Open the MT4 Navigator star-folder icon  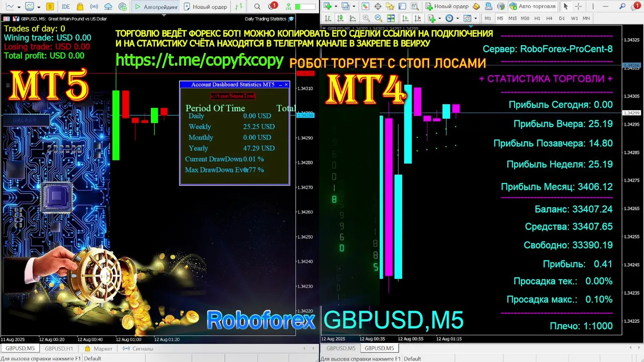click(x=390, y=7)
